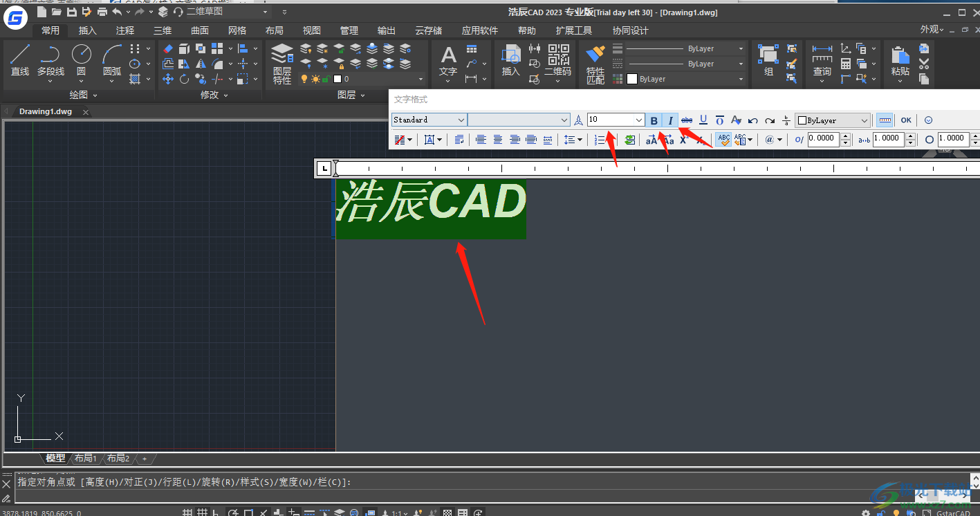Click the calculator icon in ribbon
Viewport: 980px width, 516px height.
[x=845, y=64]
